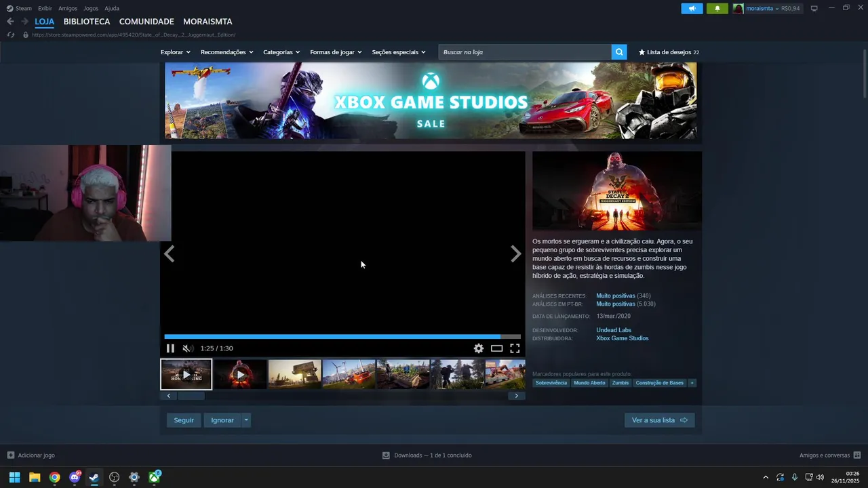868x488 pixels.
Task: Pause the trailer video
Action: point(170,348)
